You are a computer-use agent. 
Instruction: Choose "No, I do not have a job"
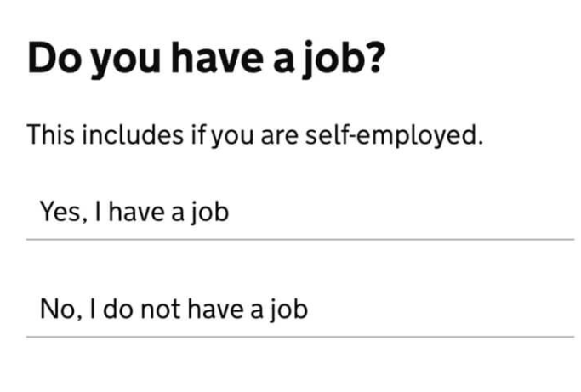point(300,309)
